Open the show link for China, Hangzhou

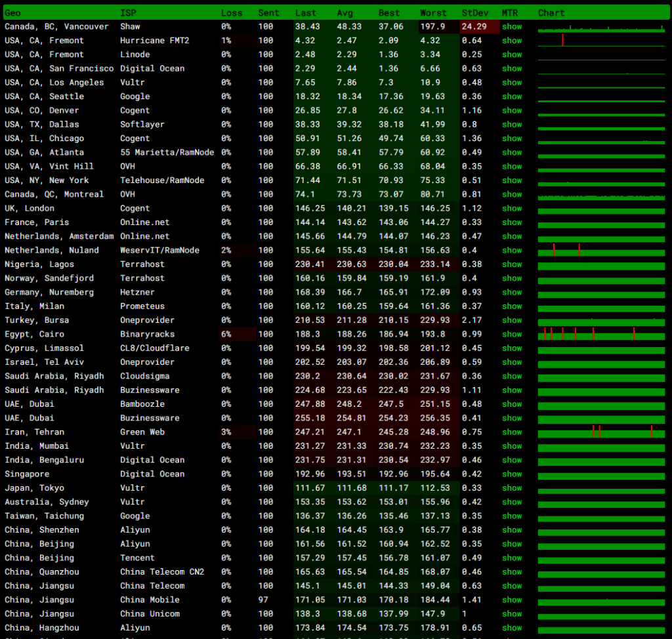(x=512, y=628)
